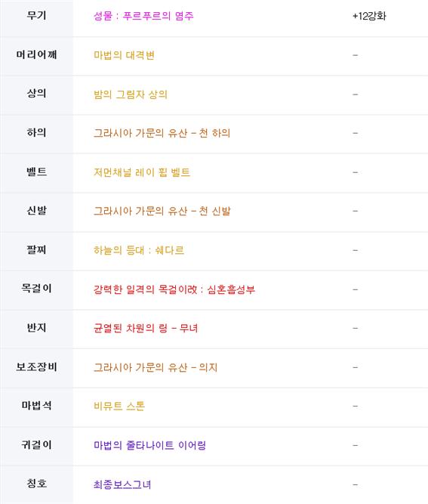Select the 머리어깨 slot label
Viewport: 428px width, 504px height.
coord(36,54)
